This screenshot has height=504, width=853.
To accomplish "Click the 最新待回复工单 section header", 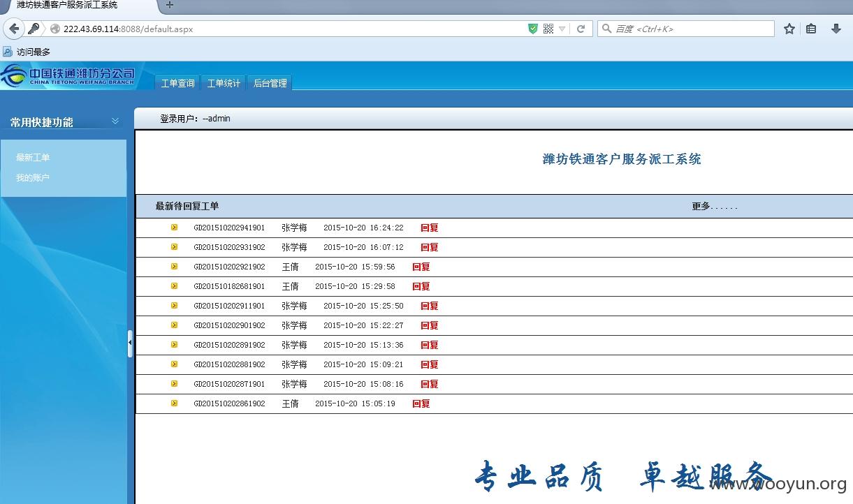I will coord(187,207).
